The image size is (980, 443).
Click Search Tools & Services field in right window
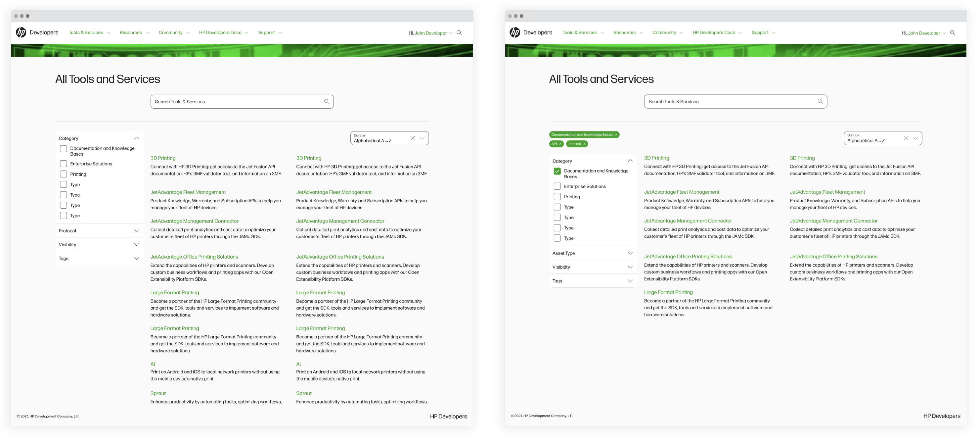pos(735,102)
